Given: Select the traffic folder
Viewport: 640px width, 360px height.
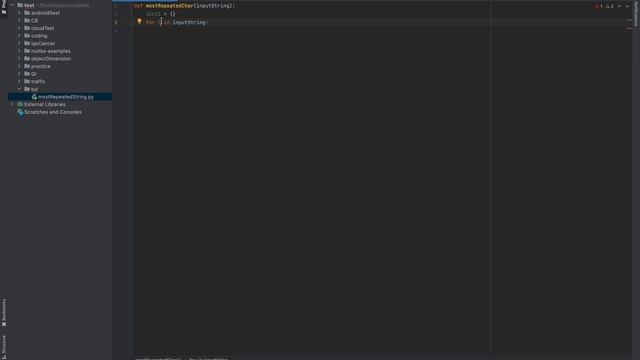Looking at the screenshot, I should (38, 81).
